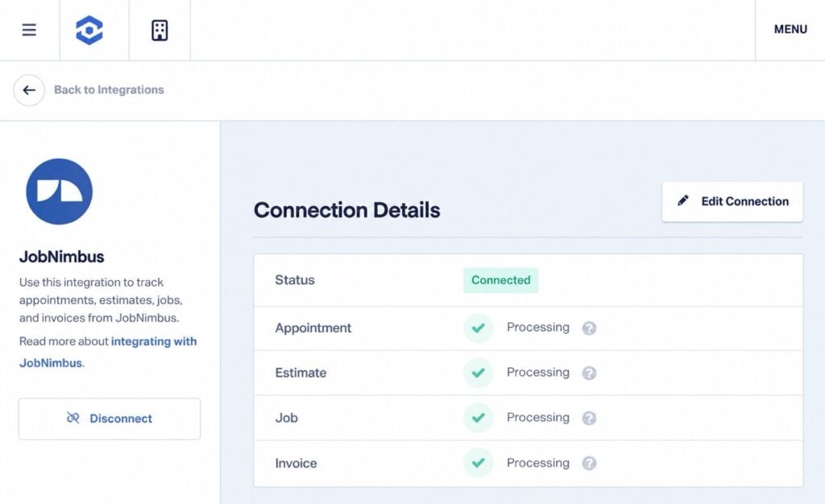Click Appointment row green checkmark
This screenshot has width=825, height=504.
[479, 328]
